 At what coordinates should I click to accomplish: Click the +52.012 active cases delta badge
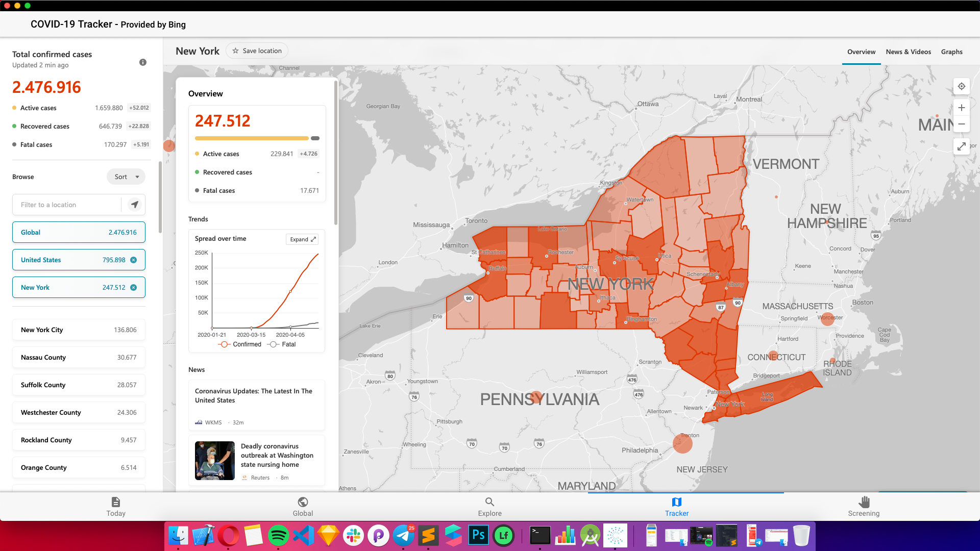click(139, 108)
